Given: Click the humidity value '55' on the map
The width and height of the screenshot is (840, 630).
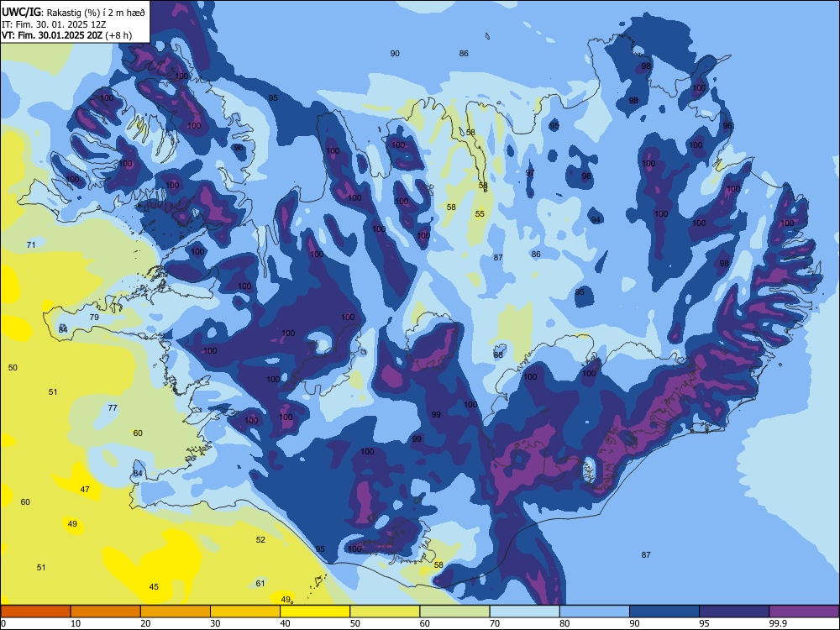Looking at the screenshot, I should pyautogui.click(x=480, y=213).
